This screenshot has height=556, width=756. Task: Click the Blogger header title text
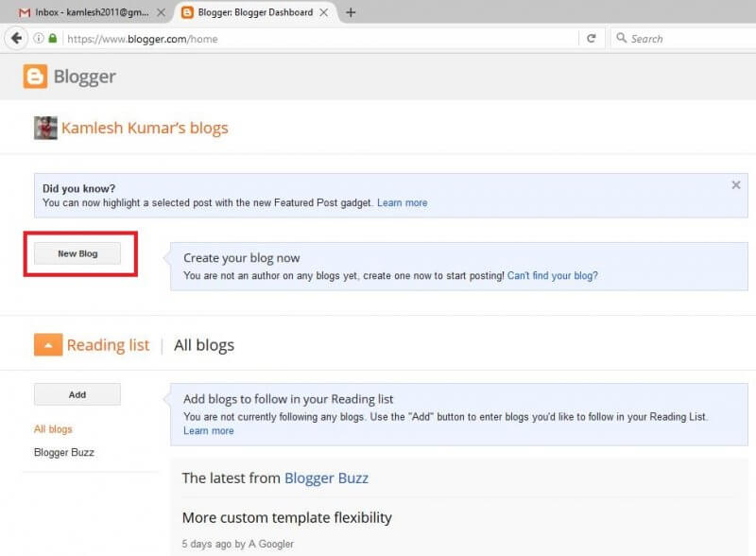(85, 77)
